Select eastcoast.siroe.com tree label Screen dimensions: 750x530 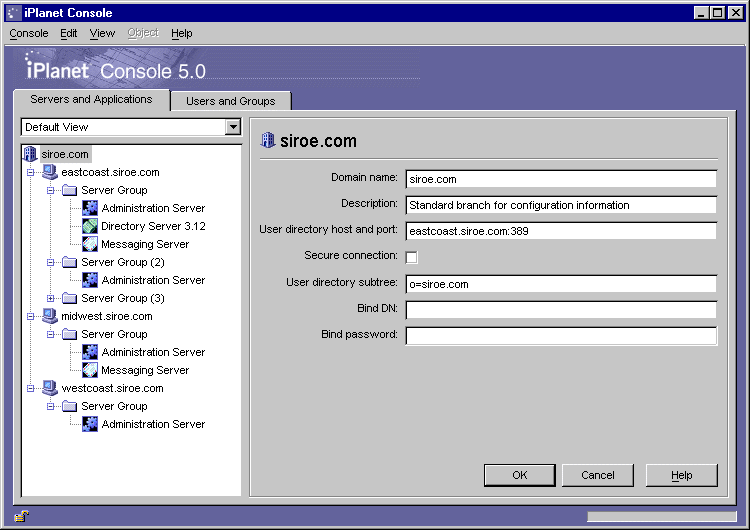tap(110, 172)
